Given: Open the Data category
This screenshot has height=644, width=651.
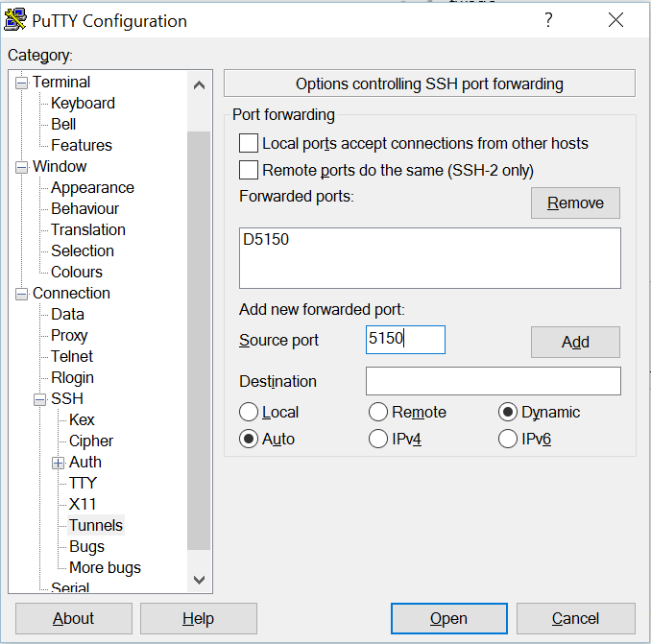Looking at the screenshot, I should 67,314.
